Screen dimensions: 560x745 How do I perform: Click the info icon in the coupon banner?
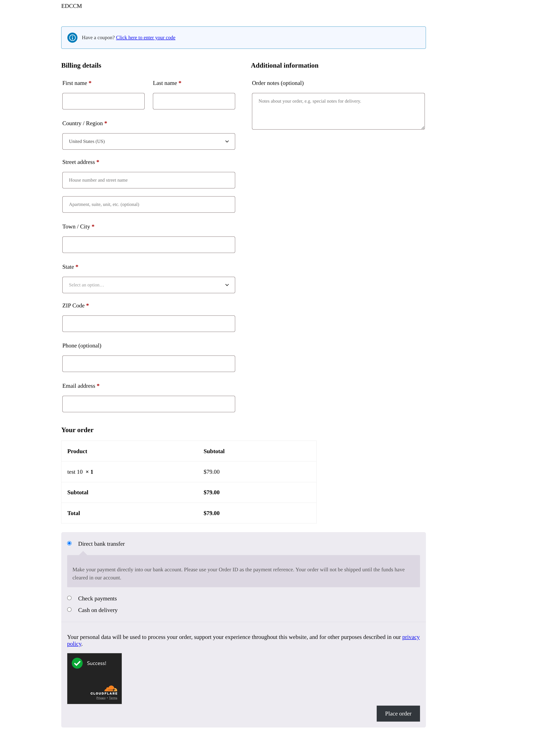click(72, 38)
